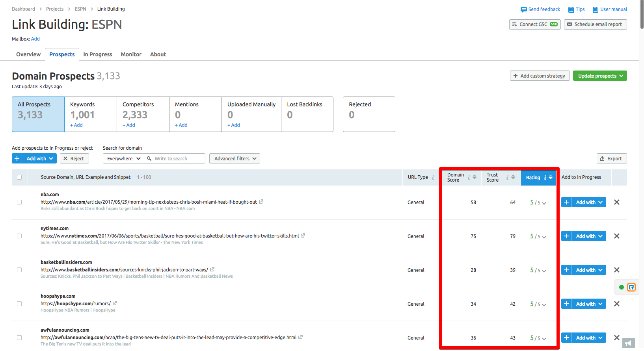Click the Reject button
Image resolution: width=644 pixels, height=351 pixels.
[x=74, y=158]
